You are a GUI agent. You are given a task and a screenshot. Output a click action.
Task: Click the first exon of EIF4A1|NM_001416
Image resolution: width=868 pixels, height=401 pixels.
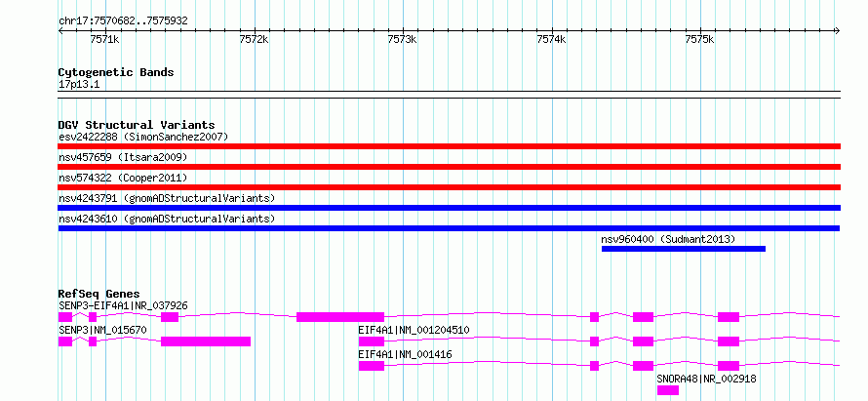click(x=371, y=366)
